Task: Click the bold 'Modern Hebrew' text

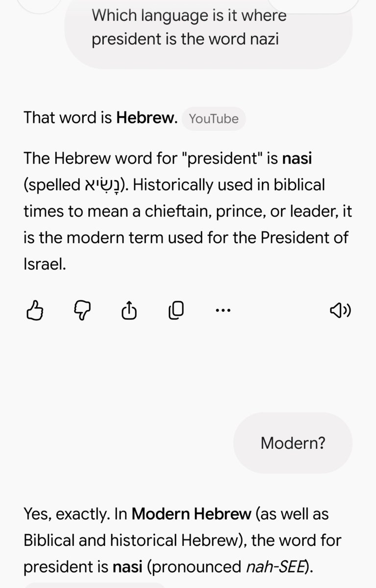Action: [x=190, y=514]
